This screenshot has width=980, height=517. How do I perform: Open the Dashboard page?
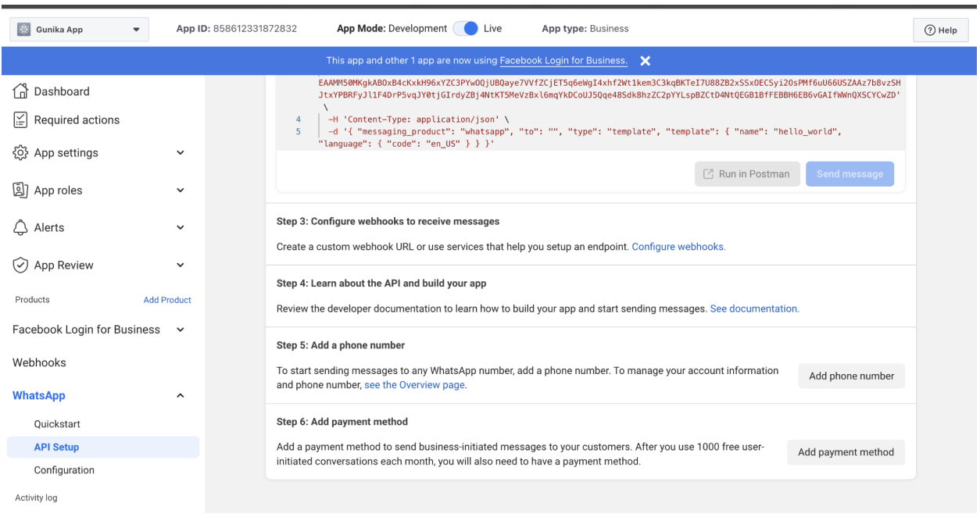click(62, 91)
